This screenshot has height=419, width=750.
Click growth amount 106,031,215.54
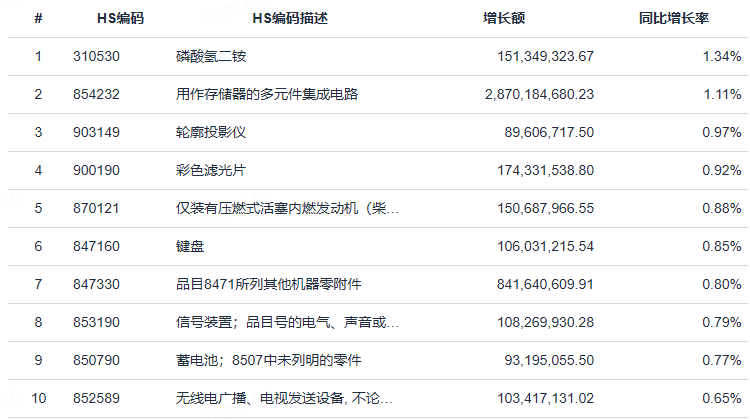(x=545, y=246)
